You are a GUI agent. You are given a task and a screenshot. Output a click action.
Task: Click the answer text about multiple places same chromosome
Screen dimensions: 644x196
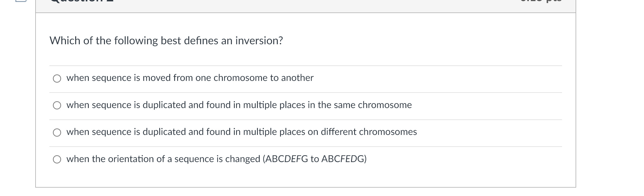click(239, 105)
